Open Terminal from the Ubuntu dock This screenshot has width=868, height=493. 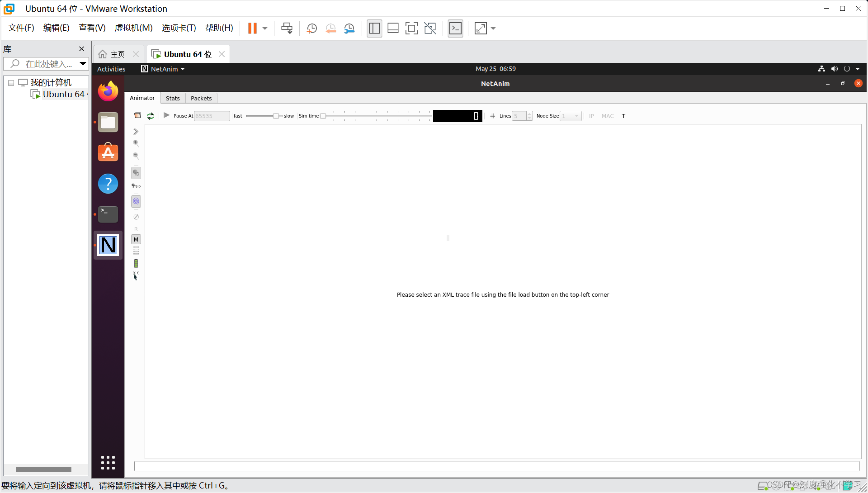click(x=108, y=214)
